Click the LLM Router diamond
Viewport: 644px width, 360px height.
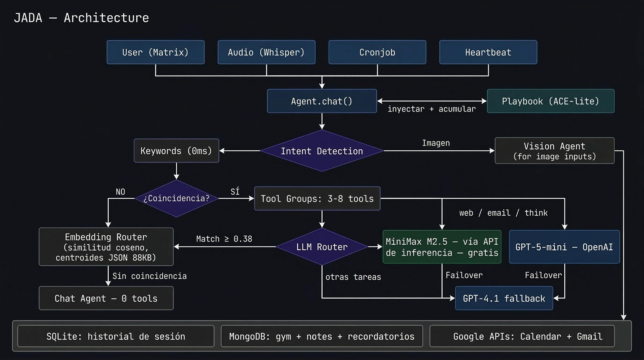point(322,247)
